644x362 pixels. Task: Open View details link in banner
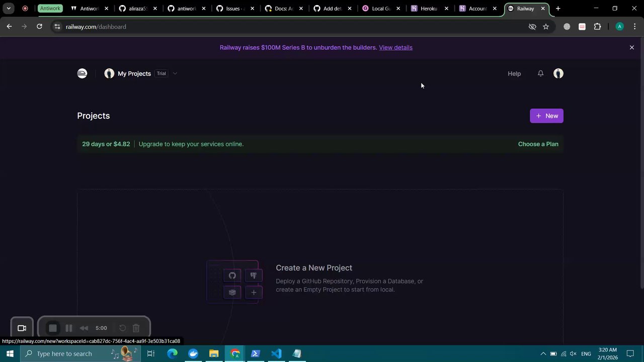coord(395,47)
